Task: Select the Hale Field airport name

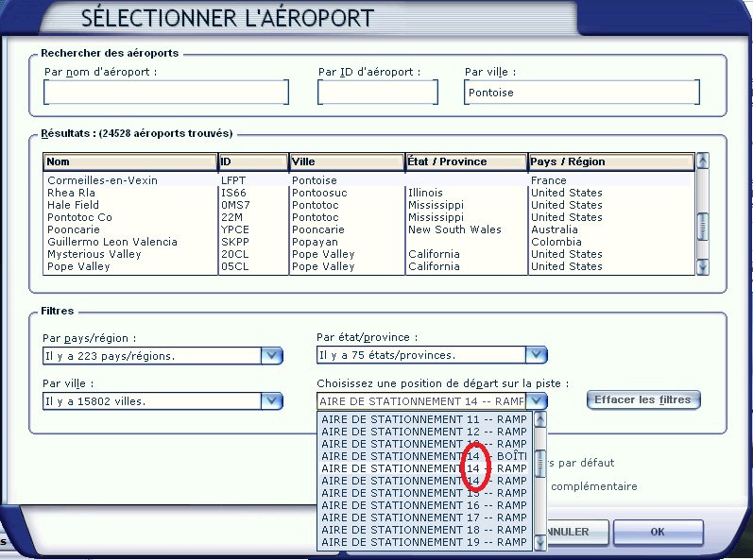Action: 73,205
